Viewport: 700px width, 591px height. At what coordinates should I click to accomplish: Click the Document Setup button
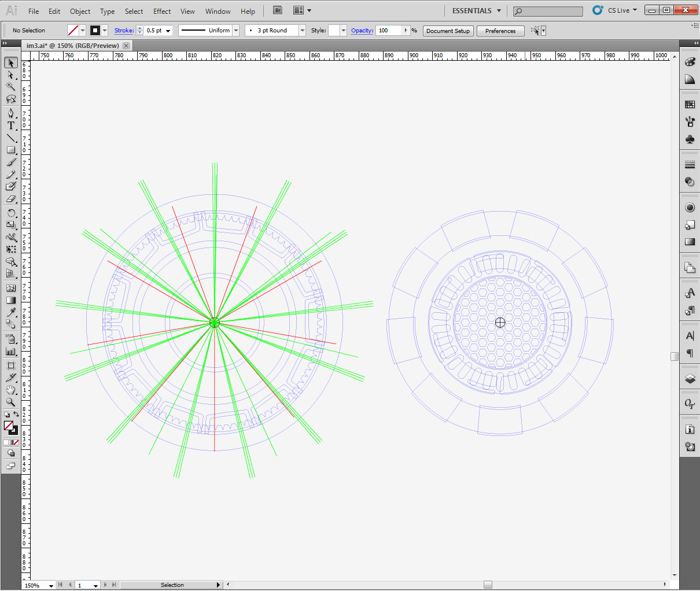coord(448,31)
